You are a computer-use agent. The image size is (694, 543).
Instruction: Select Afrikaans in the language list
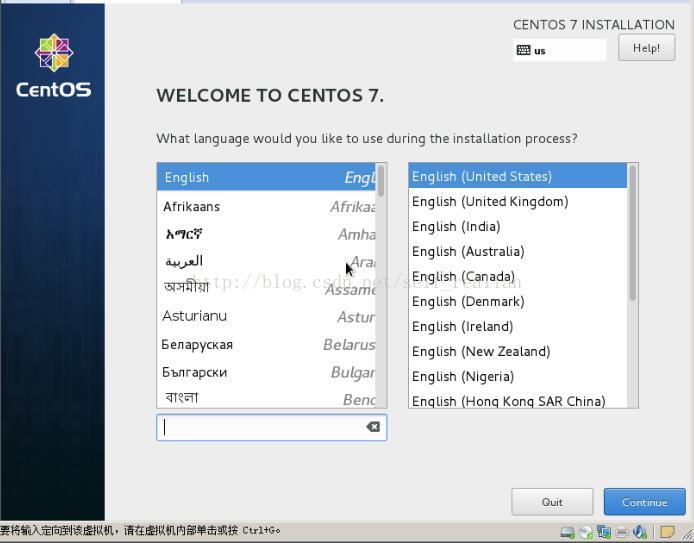click(266, 206)
